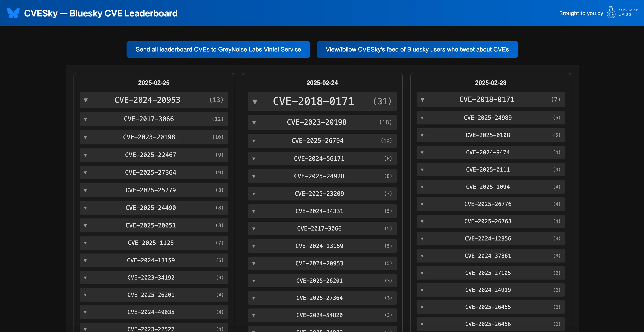Expand CVE-2024-20953 arrow under 2025-02-25
644x332 pixels.
coord(86,100)
